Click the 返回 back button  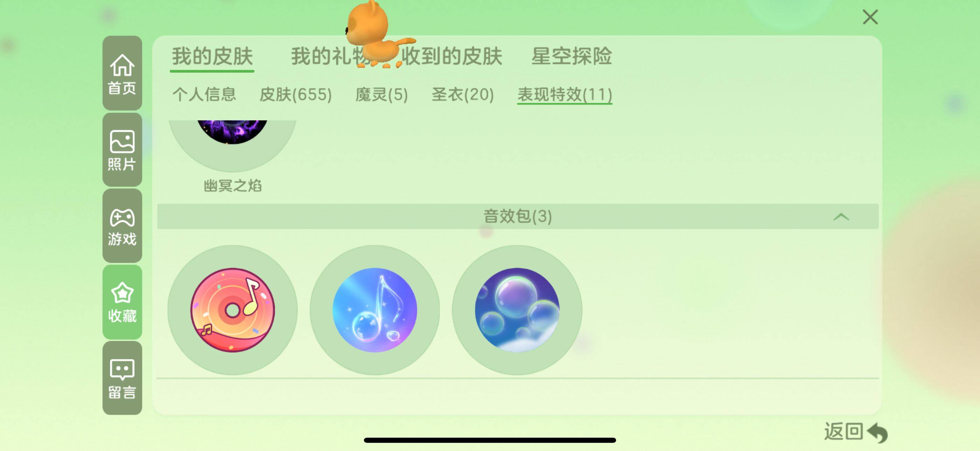856,432
